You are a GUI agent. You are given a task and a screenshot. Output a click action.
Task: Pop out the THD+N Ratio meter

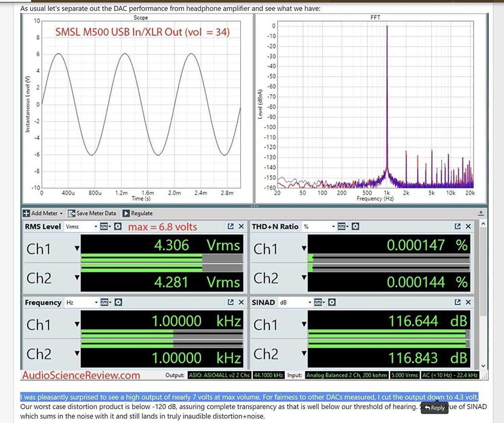coord(458,227)
